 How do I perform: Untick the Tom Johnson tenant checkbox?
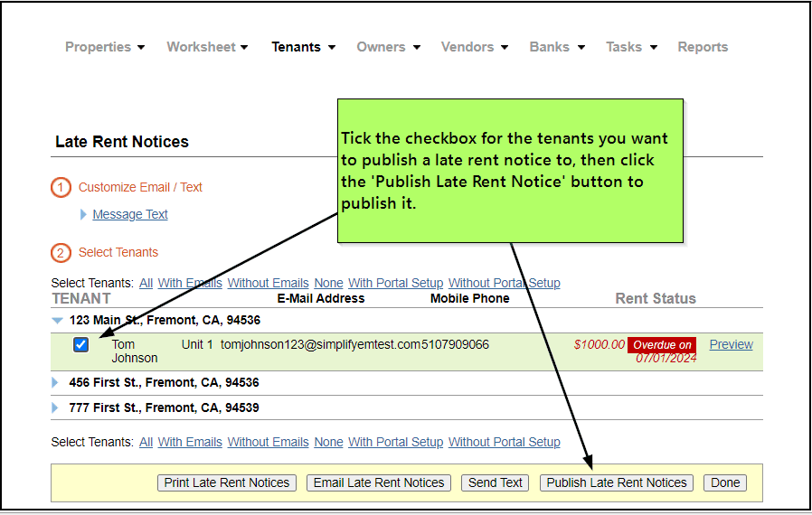(x=81, y=345)
